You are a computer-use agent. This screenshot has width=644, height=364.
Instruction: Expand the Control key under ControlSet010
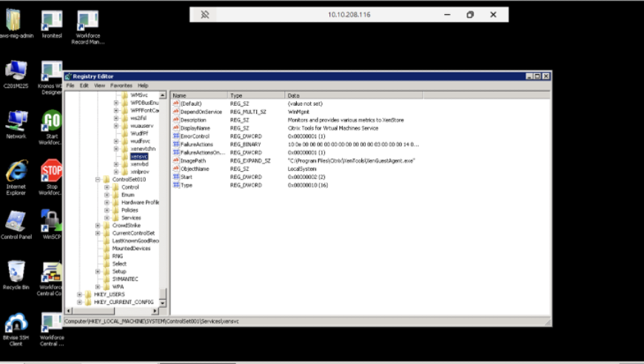[x=107, y=187]
